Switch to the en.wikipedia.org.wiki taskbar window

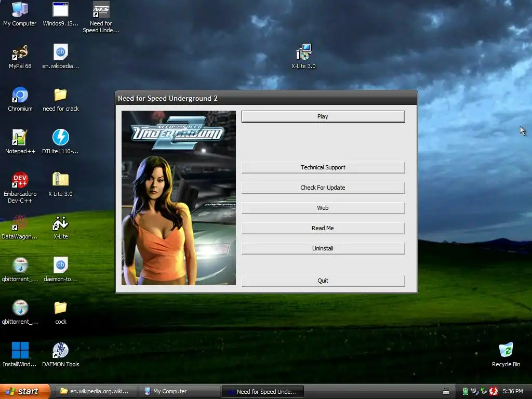coord(96,392)
